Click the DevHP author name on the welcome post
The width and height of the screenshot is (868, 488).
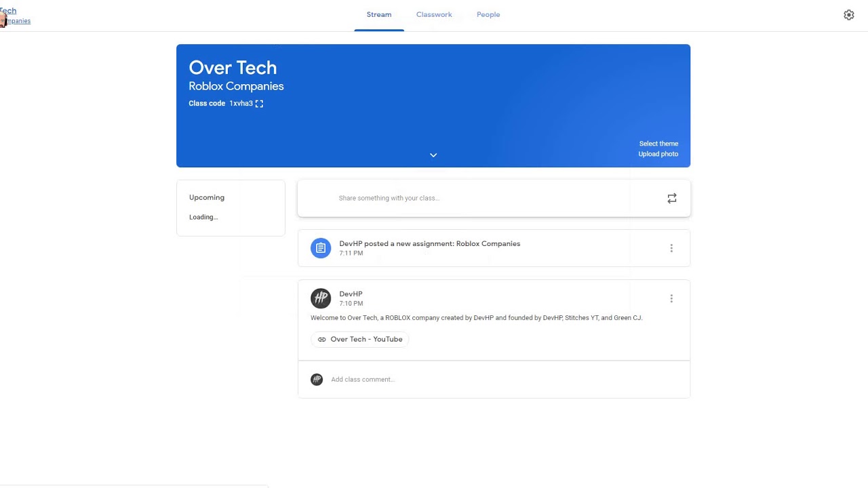click(351, 294)
